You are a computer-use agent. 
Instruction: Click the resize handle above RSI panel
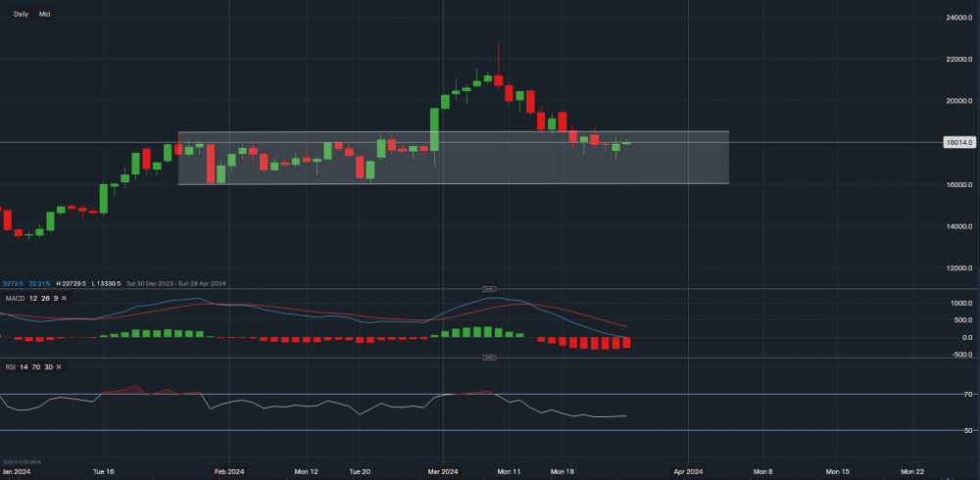pyautogui.click(x=489, y=359)
